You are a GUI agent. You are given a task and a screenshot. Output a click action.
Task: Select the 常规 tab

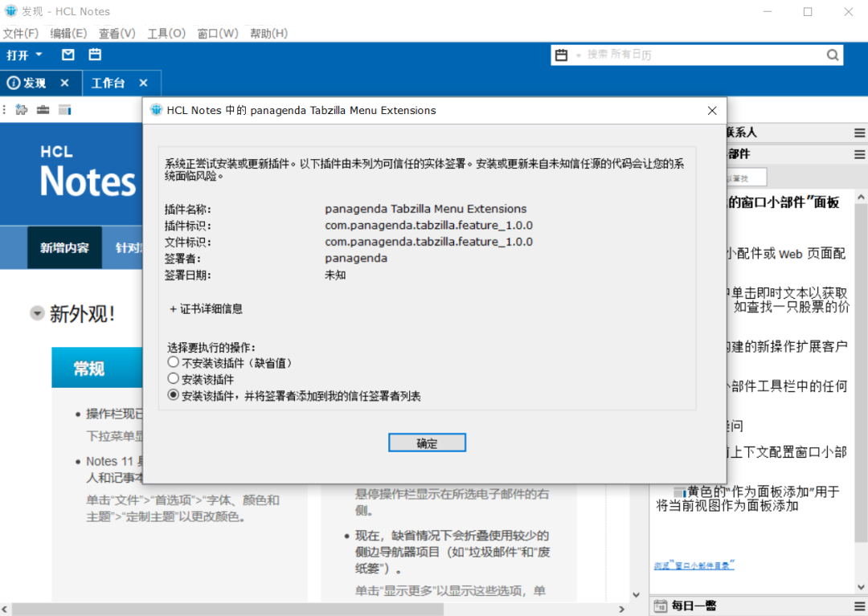[x=89, y=368]
